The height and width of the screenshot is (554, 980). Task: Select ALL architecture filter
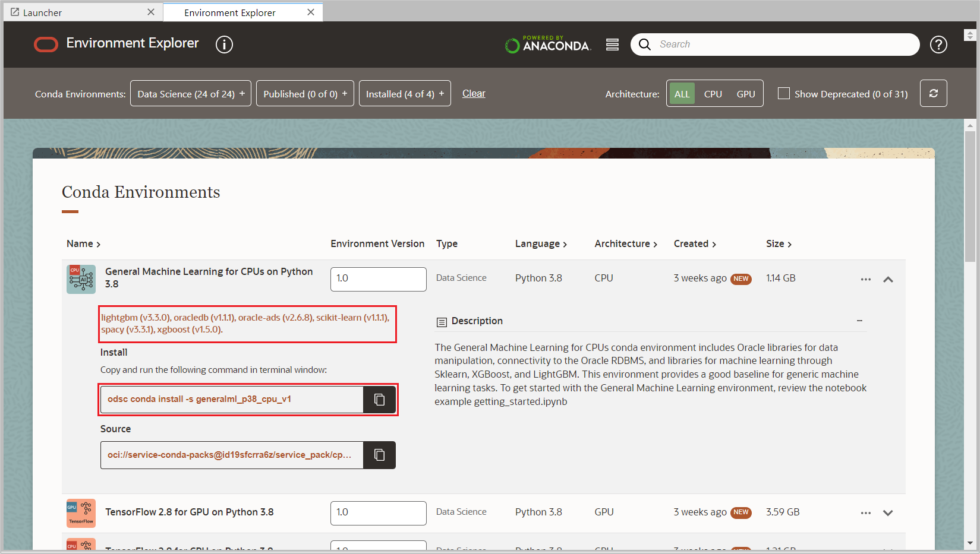(682, 94)
